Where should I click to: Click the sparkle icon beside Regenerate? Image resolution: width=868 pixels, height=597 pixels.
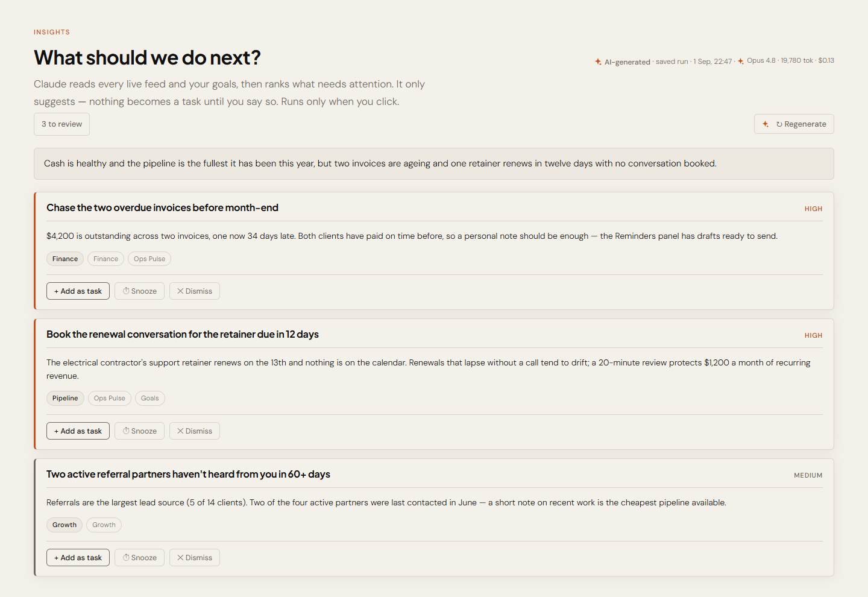point(766,124)
